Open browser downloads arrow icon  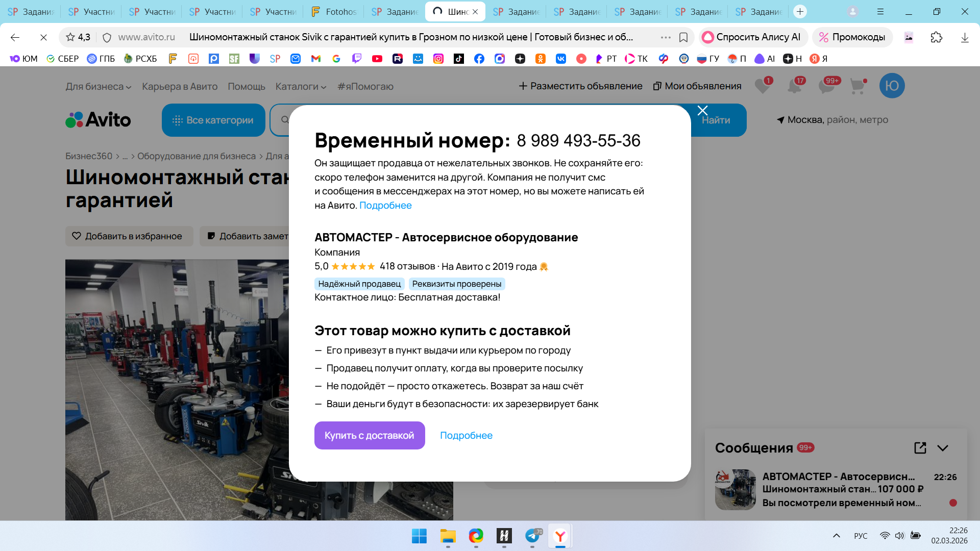tap(964, 37)
